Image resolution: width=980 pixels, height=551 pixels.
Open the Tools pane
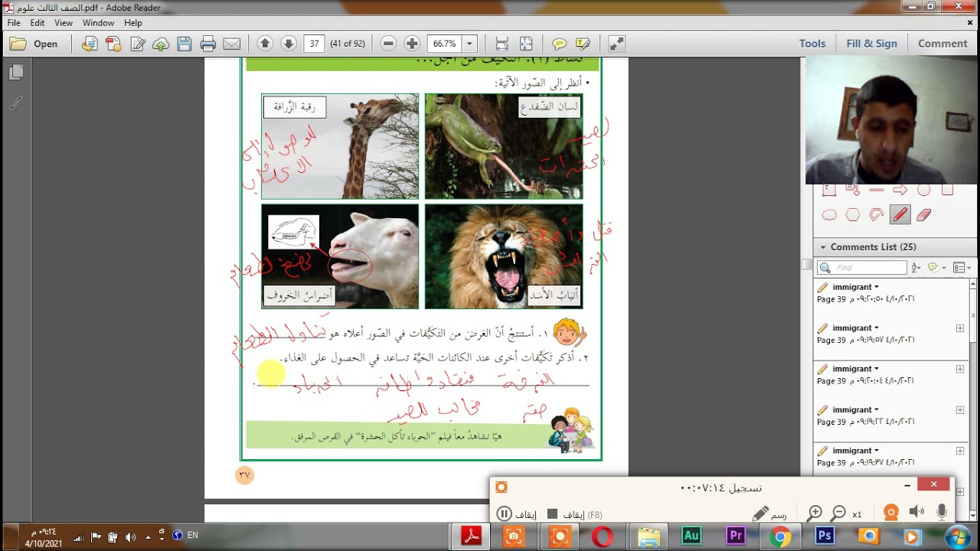pos(812,44)
